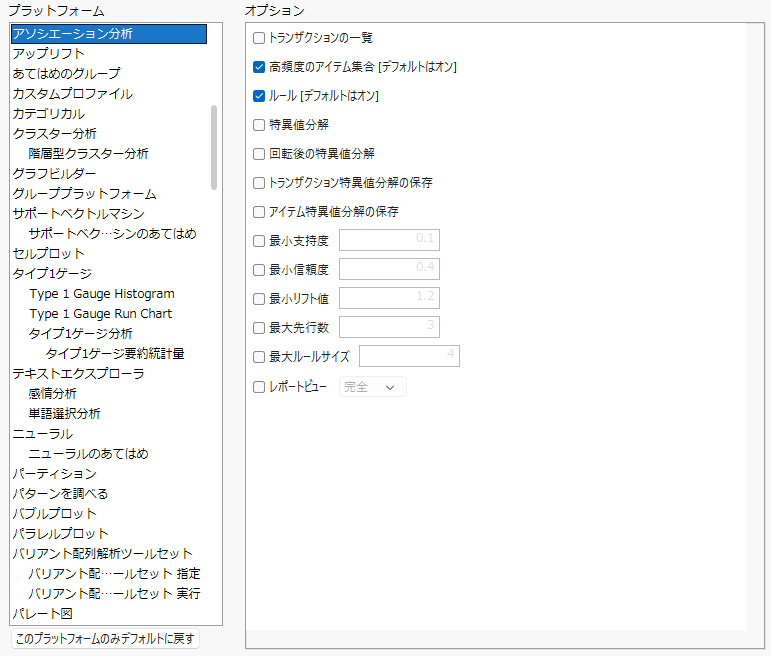The height and width of the screenshot is (656, 771).
Task: Click the 最小信頼度 value field
Action: click(389, 269)
